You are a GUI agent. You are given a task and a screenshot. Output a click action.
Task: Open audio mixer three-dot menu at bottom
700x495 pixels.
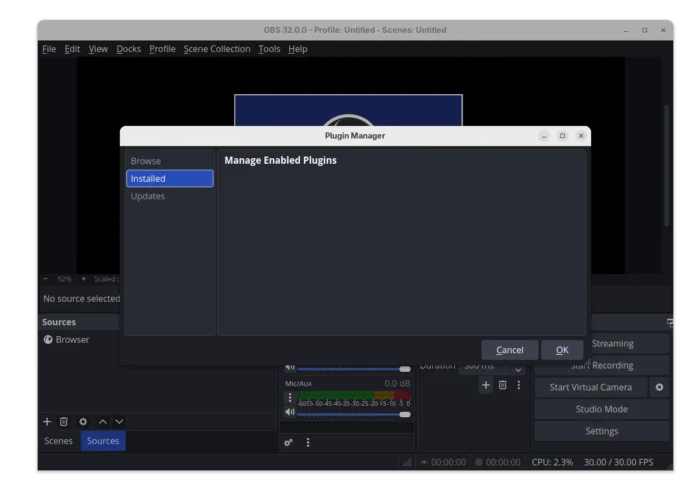point(308,442)
